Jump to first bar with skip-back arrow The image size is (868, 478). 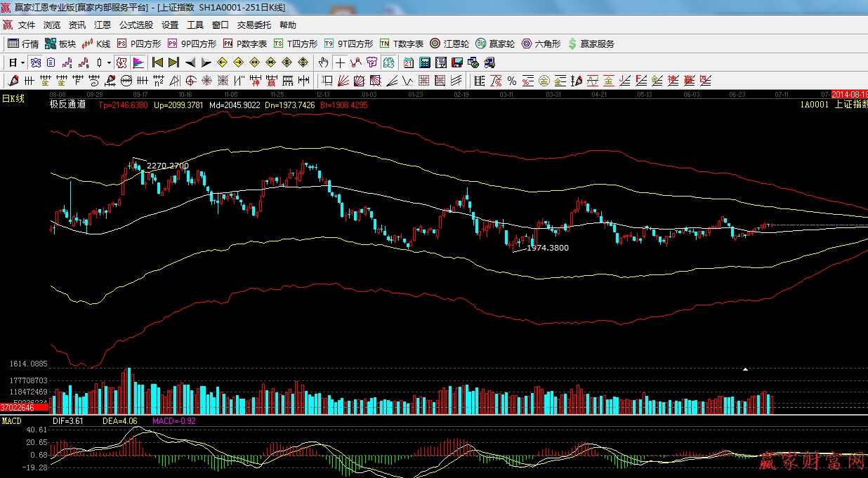click(158, 62)
